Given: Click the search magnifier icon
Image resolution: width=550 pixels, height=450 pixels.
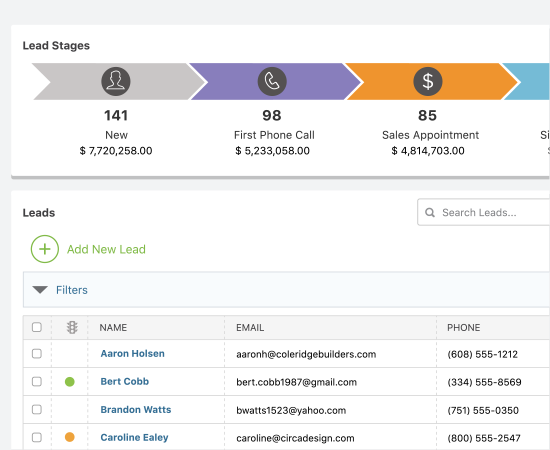Looking at the screenshot, I should pyautogui.click(x=430, y=213).
